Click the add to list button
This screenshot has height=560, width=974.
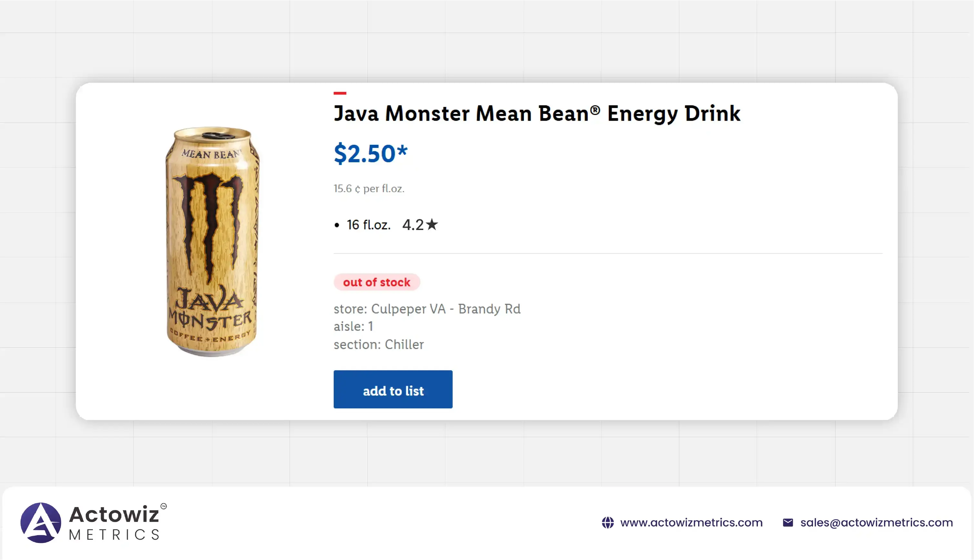click(x=393, y=389)
